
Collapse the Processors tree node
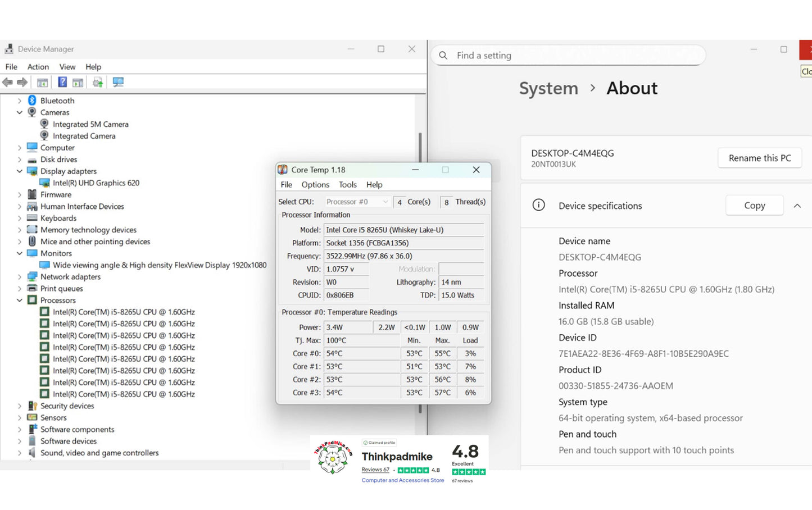(x=20, y=300)
